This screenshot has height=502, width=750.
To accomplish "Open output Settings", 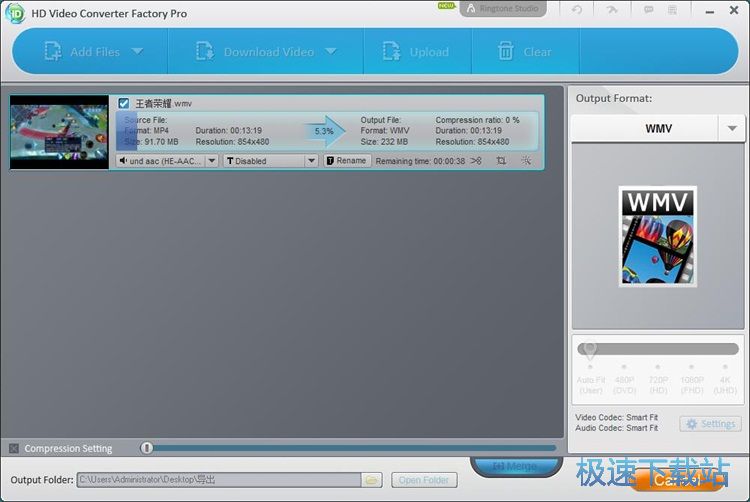I will [710, 424].
